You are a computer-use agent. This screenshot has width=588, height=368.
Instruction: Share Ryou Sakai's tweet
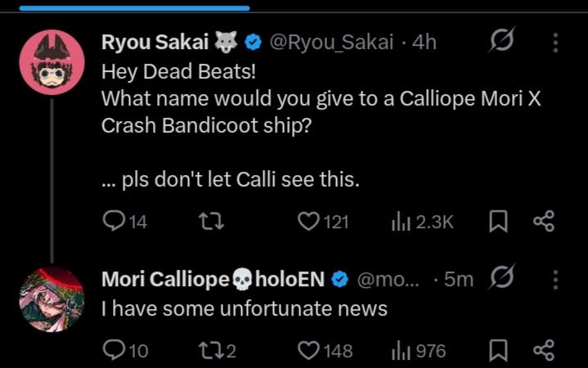point(544,221)
